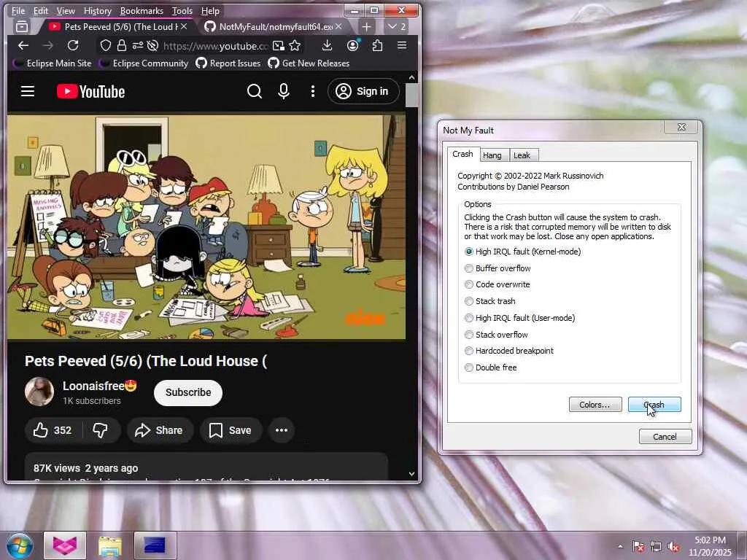Click the YouTube video player
The height and width of the screenshot is (560, 747).
(x=206, y=227)
